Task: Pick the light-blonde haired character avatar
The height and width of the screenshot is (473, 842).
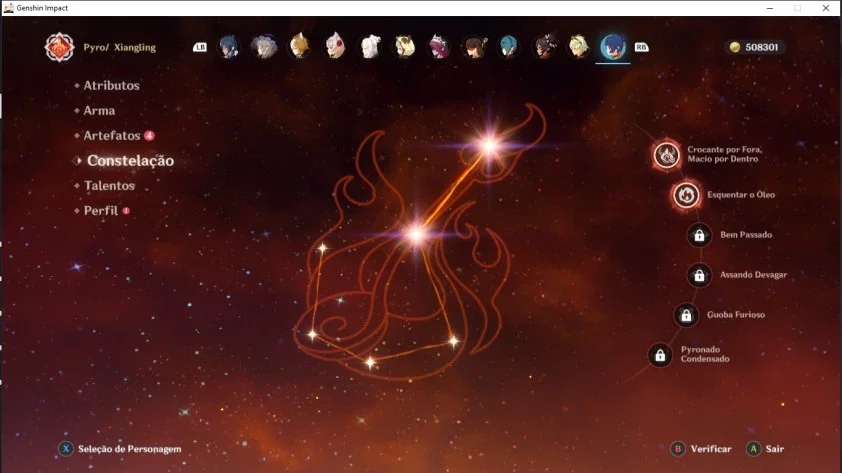Action: 578,47
